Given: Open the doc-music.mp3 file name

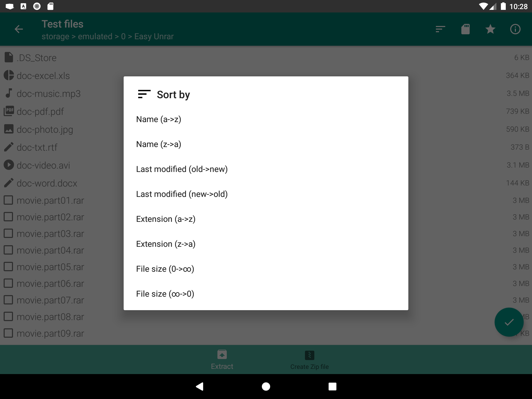Looking at the screenshot, I should pyautogui.click(x=49, y=94).
